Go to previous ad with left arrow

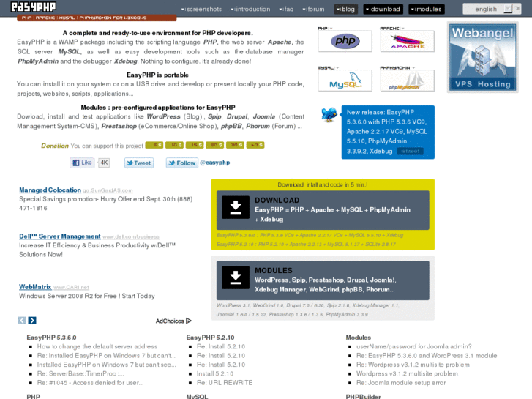(22, 320)
